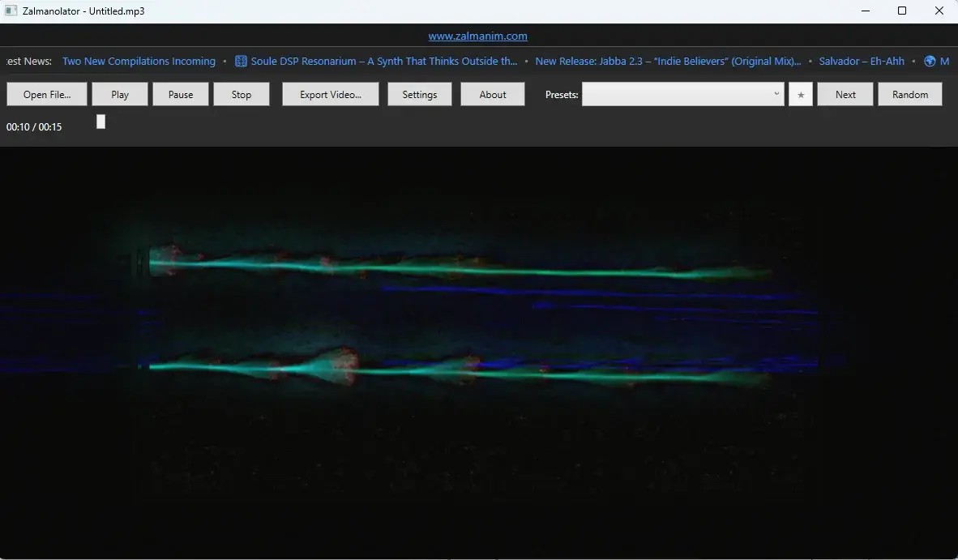Screen dimensions: 958x560
Task: Click the icon before Soule DSP Resonarium headline
Action: (x=241, y=62)
